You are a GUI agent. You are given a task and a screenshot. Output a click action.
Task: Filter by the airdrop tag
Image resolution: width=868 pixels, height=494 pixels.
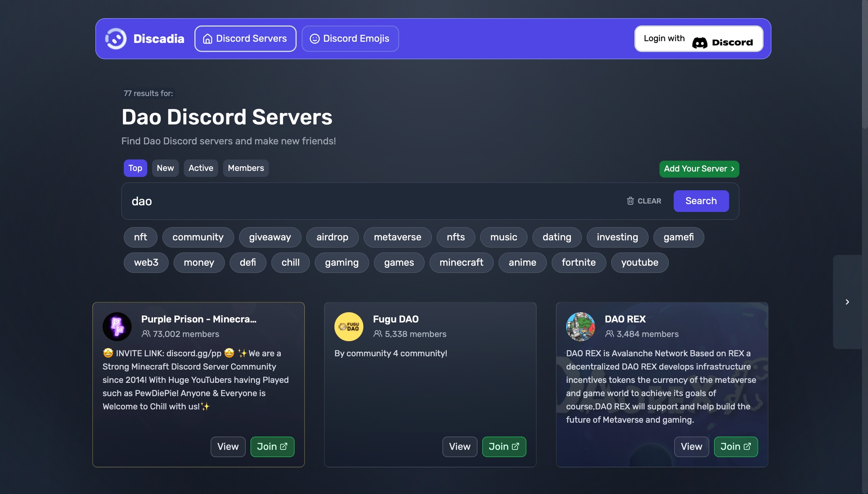point(332,237)
